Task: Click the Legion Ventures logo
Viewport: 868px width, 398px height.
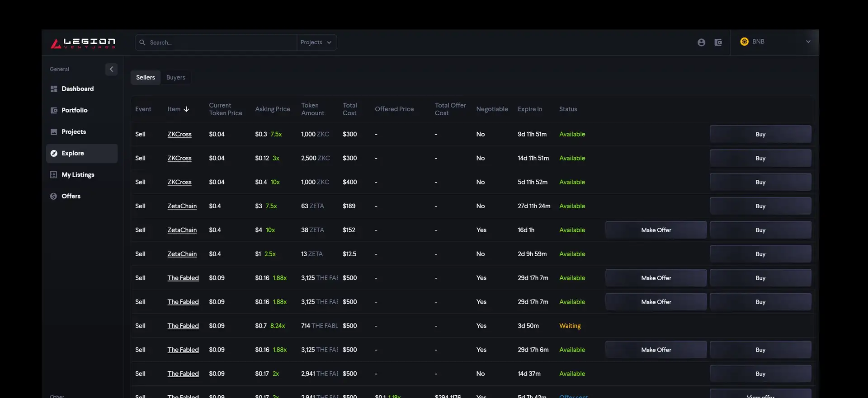Action: (83, 43)
